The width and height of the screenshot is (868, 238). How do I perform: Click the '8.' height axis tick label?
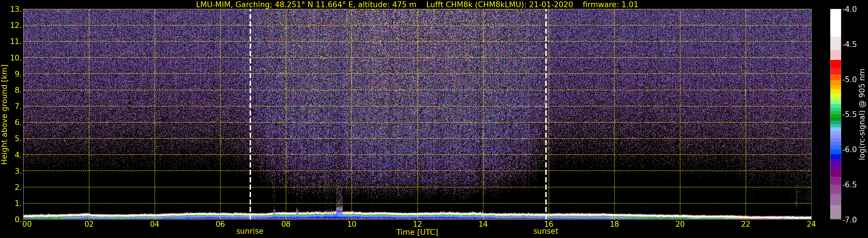(18, 90)
